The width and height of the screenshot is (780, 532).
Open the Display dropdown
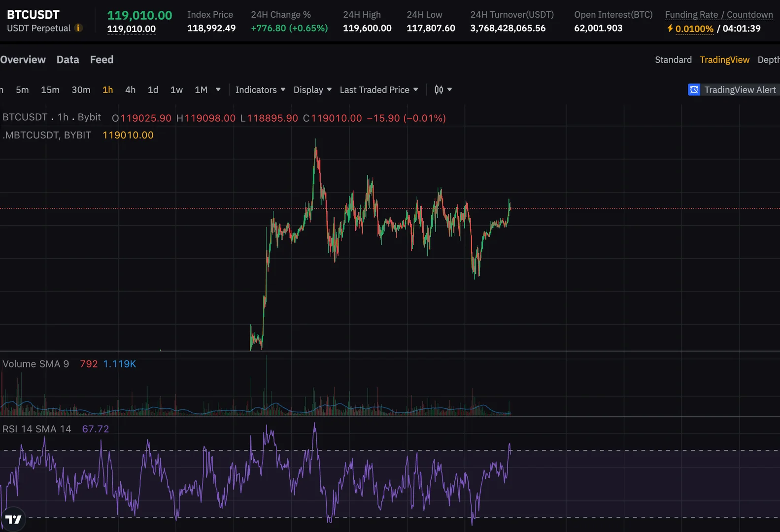[x=312, y=90]
